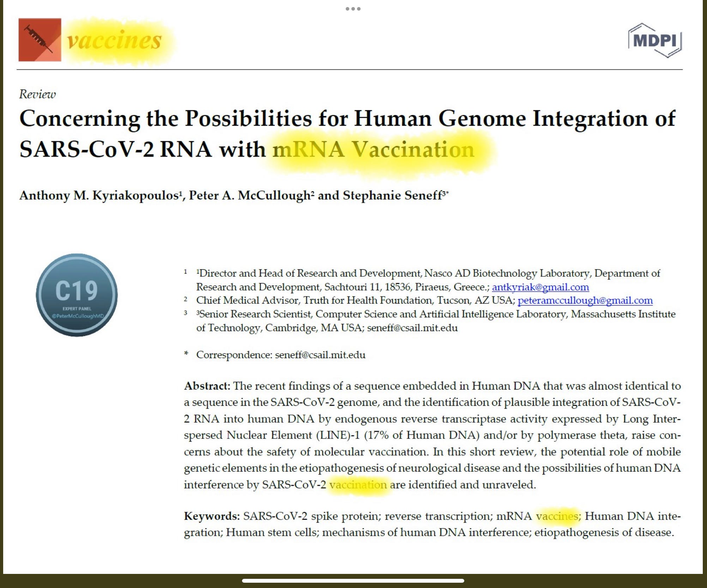Open the antkyriak@gmail.com email link

(x=540, y=287)
